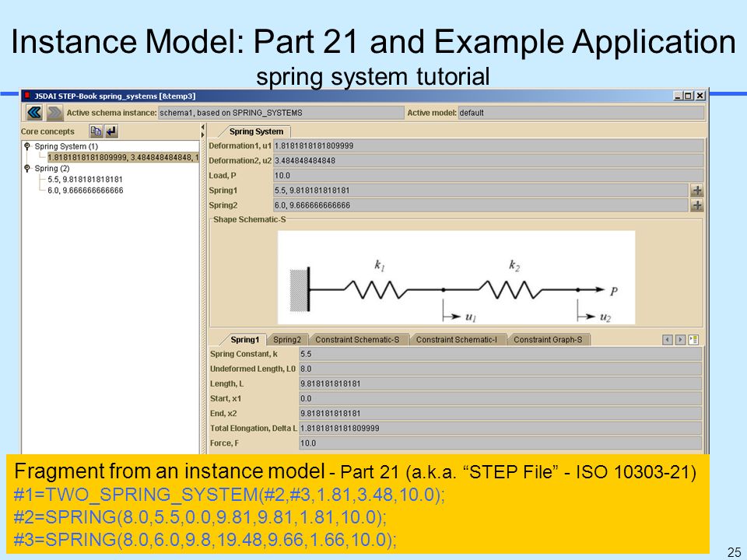Click the Force, F value field

click(x=500, y=443)
